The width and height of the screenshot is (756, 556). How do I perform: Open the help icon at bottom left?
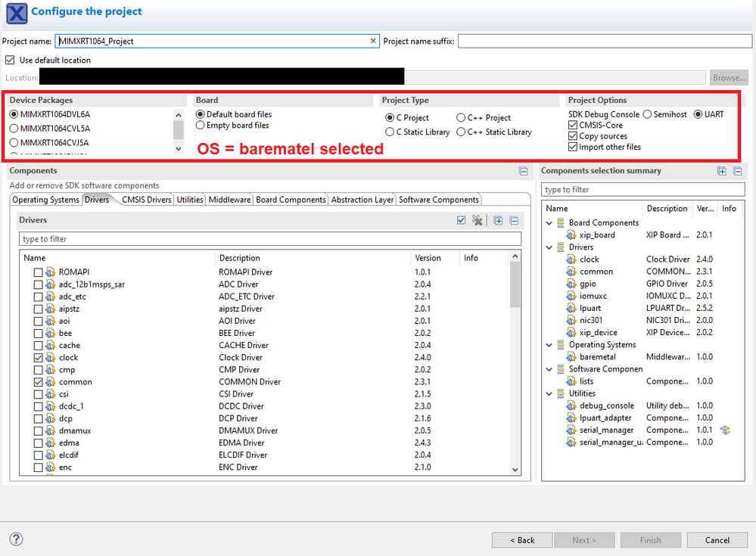click(x=16, y=539)
